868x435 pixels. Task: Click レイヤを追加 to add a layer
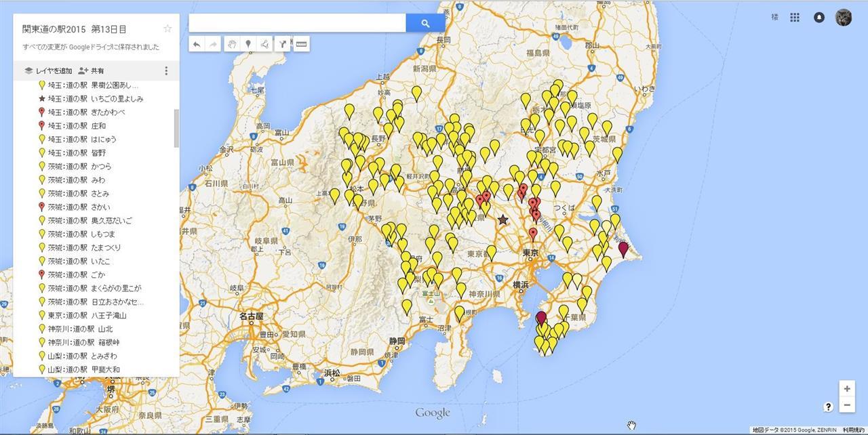coord(47,70)
